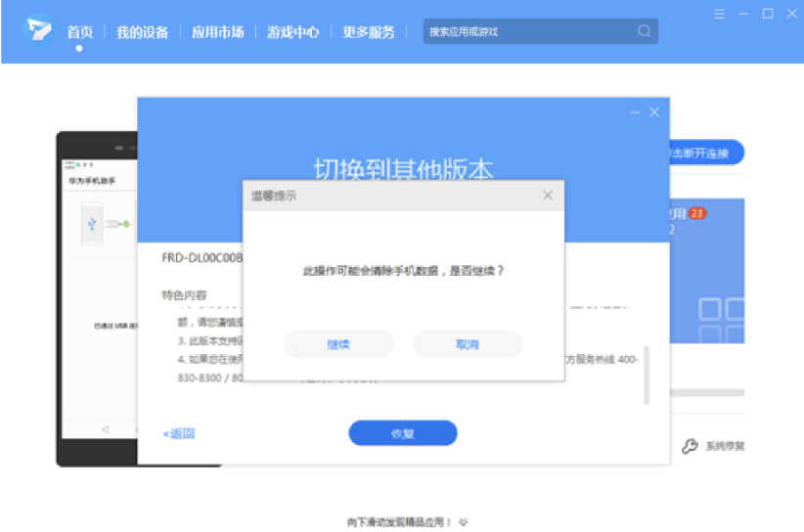Image resolution: width=804 pixels, height=532 pixels.
Task: Open the 首页 home tab
Action: click(x=80, y=32)
